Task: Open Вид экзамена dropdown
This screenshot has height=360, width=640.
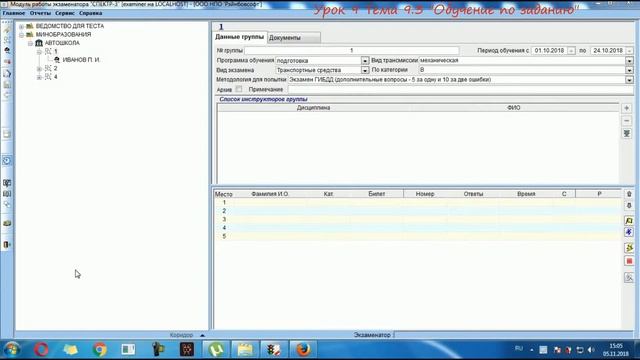Action: pyautogui.click(x=365, y=71)
